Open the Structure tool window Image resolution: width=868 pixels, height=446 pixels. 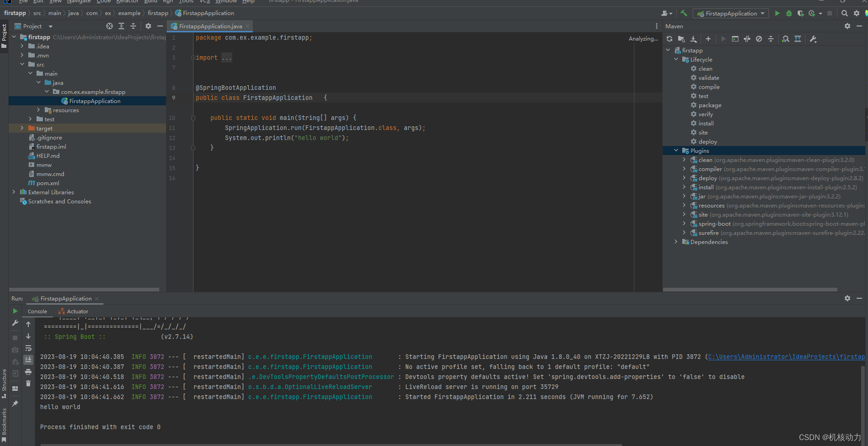coord(4,384)
